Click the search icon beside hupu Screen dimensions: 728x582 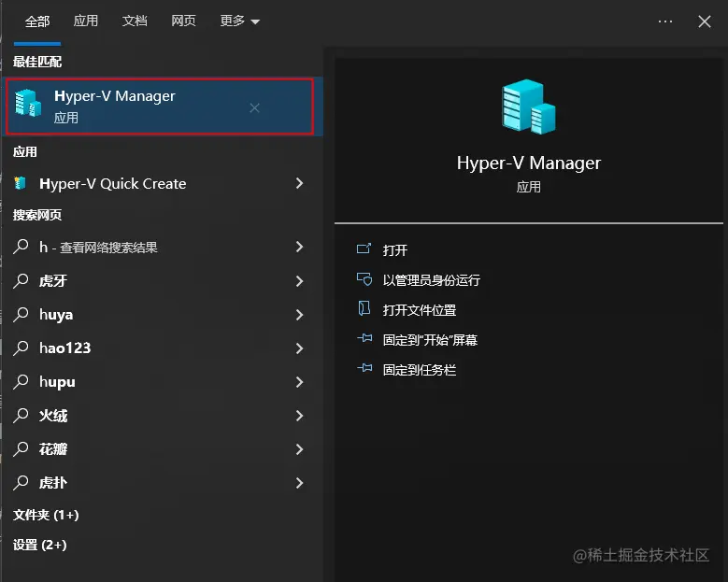(x=21, y=381)
